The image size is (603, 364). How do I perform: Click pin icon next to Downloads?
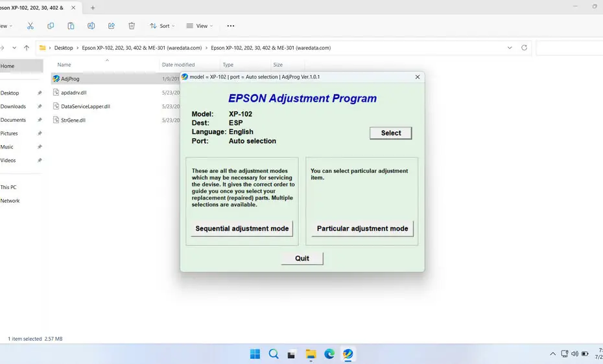pyautogui.click(x=39, y=106)
